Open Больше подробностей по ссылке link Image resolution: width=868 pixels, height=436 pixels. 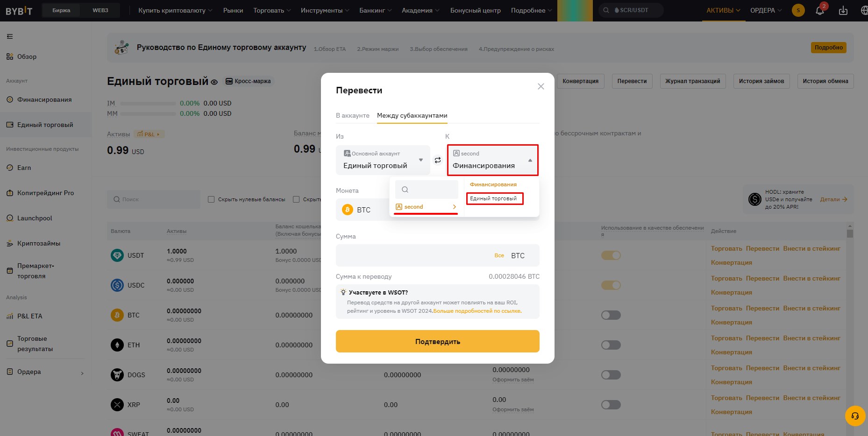477,311
